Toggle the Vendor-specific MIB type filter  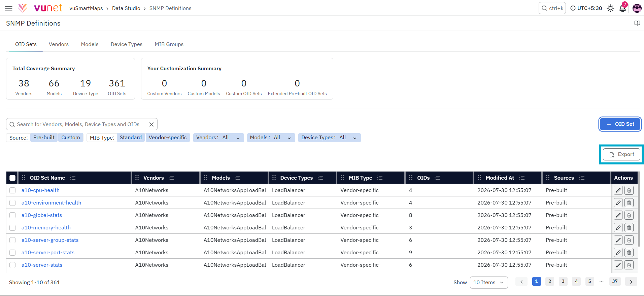[168, 138]
